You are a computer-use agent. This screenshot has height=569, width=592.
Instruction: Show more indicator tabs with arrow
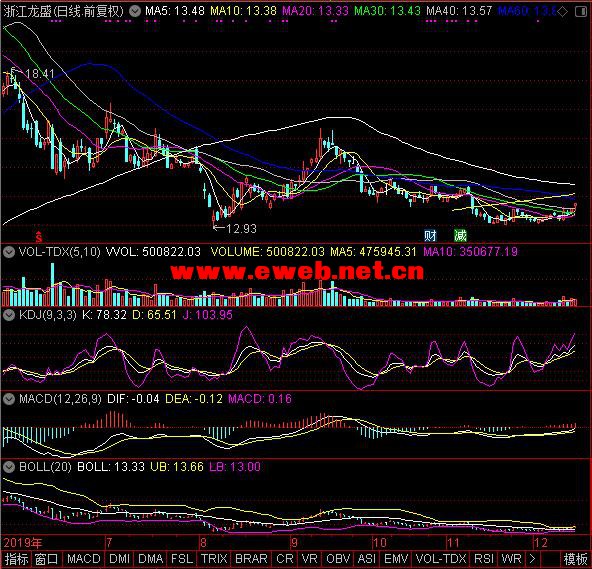pyautogui.click(x=533, y=559)
